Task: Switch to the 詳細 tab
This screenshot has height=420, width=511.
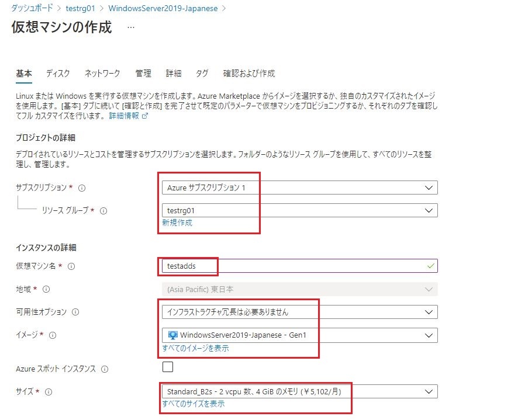Action: (174, 74)
